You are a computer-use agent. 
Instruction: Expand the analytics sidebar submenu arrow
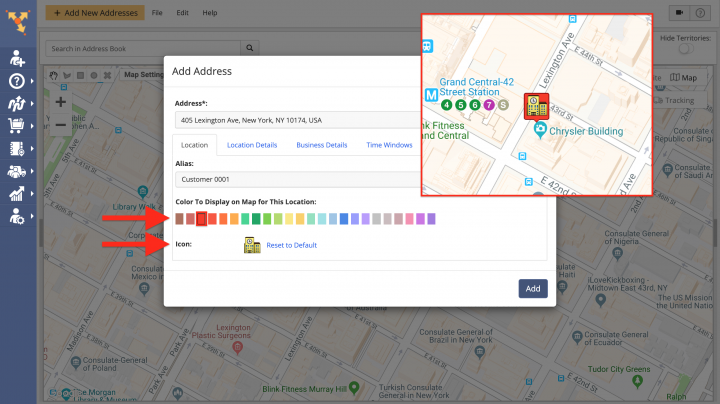pyautogui.click(x=32, y=193)
